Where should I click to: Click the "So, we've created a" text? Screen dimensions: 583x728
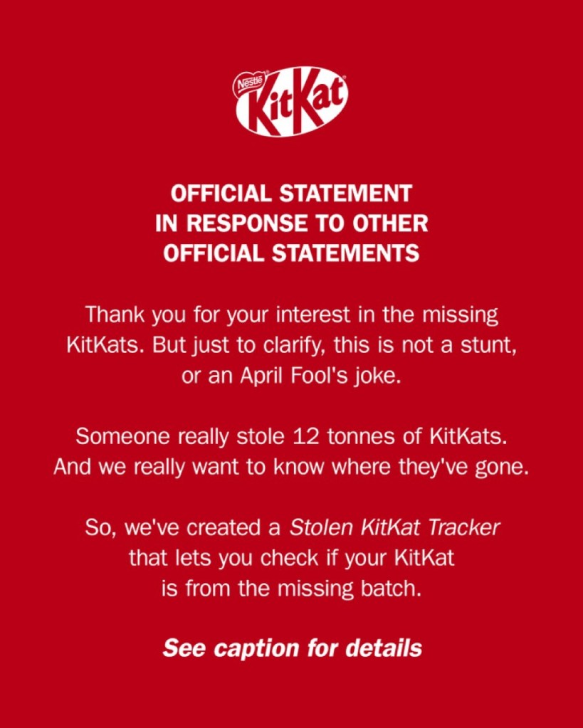(x=184, y=527)
